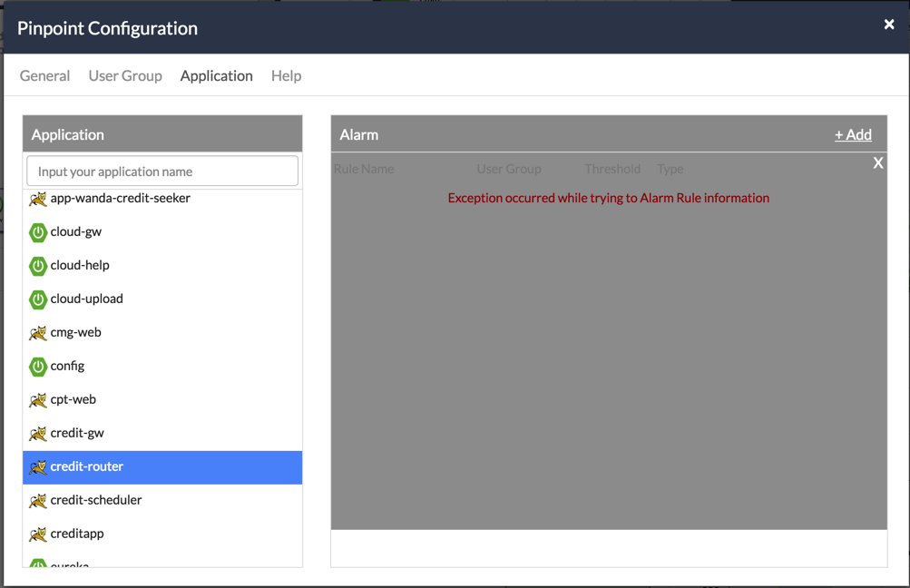Select the cloud-gw application

[162, 232]
